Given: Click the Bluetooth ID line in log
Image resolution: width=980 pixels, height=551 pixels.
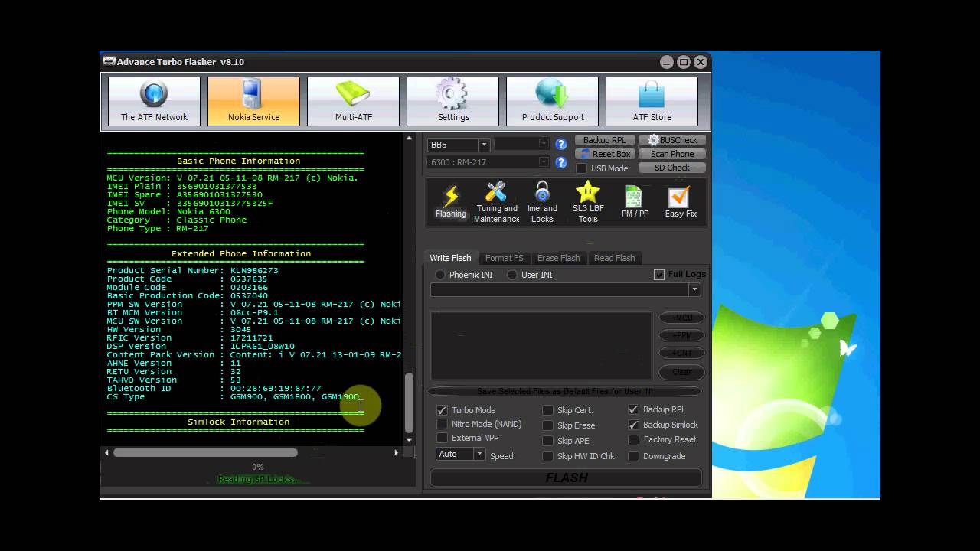Looking at the screenshot, I should [x=214, y=389].
